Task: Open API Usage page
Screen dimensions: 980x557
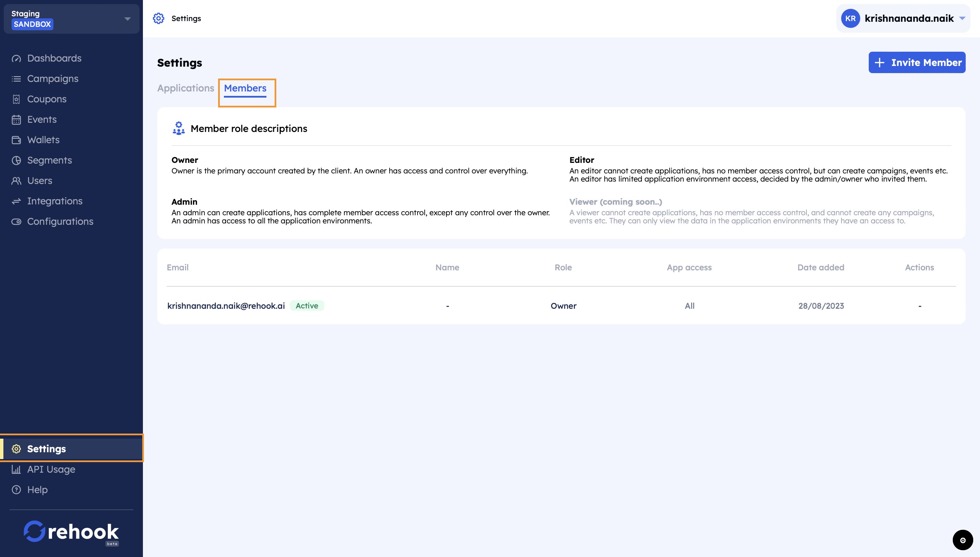Action: point(51,469)
